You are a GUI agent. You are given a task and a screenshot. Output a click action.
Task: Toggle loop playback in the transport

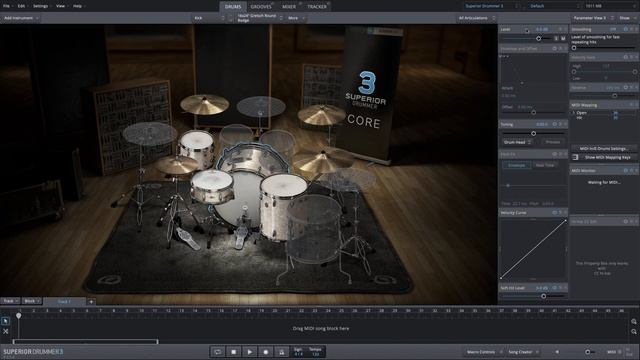point(218,352)
